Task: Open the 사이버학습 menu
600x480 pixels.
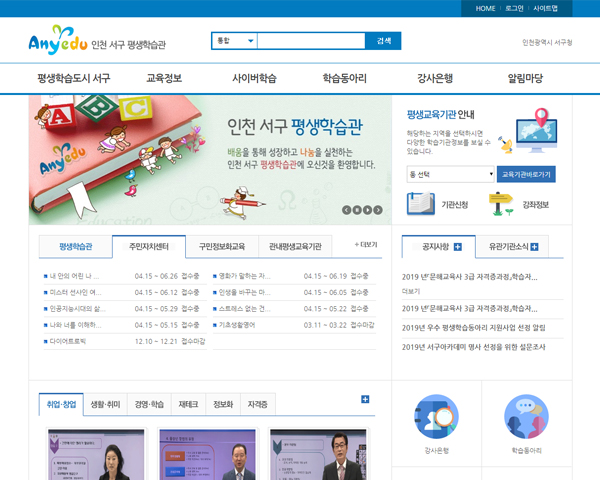Action: [254, 78]
